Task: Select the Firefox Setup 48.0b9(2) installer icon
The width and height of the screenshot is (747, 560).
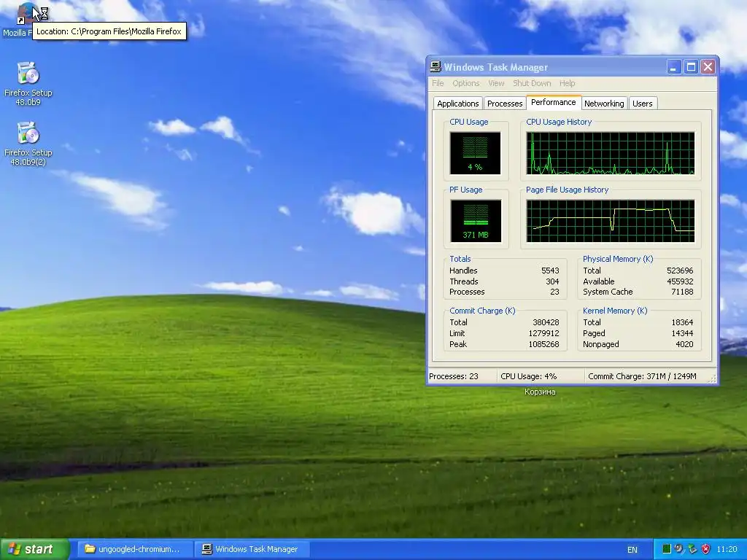Action: pyautogui.click(x=28, y=133)
